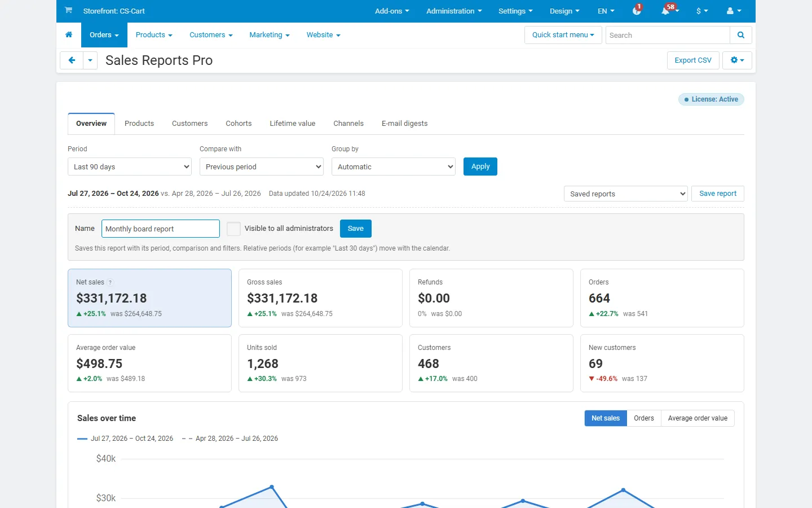Click the Apply button

[x=480, y=167]
